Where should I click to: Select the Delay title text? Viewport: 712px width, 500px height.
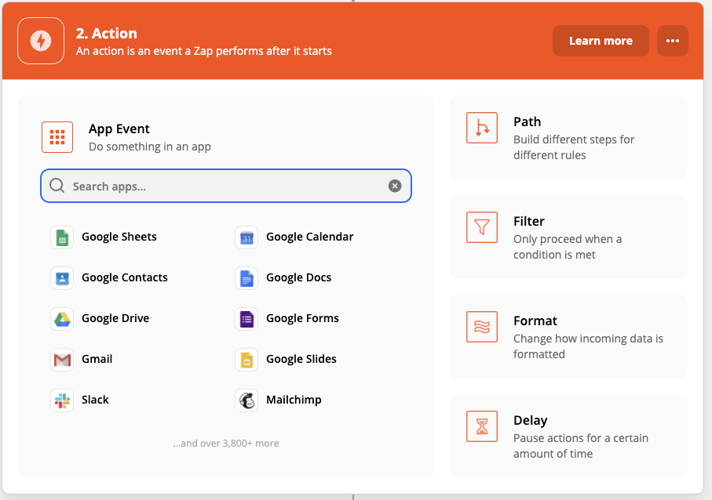click(530, 421)
